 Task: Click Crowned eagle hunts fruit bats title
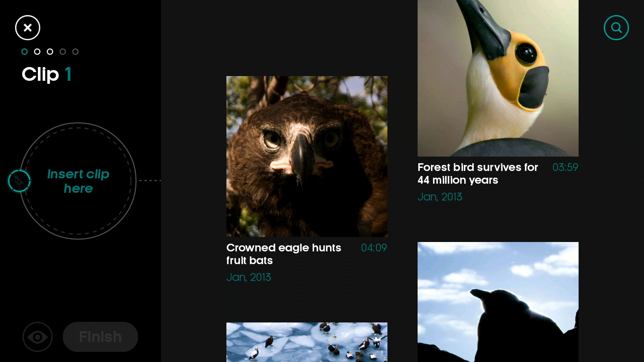(x=284, y=254)
